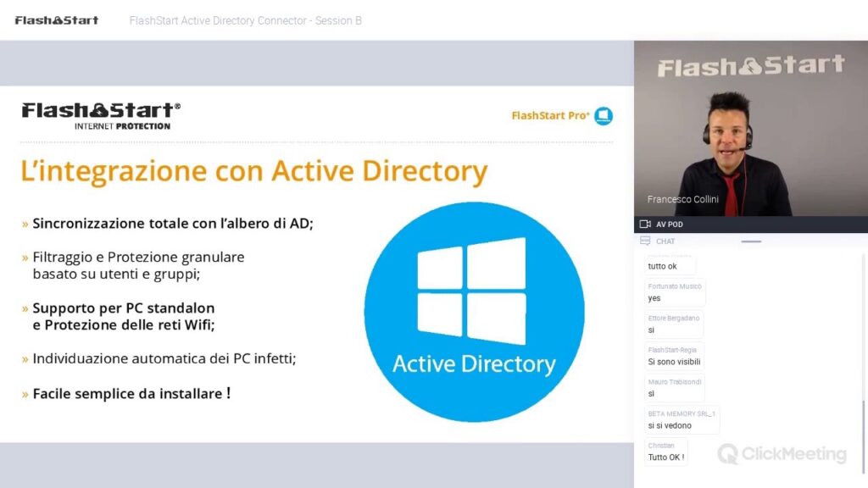
Task: Open the CHAT panel header label
Action: (665, 241)
